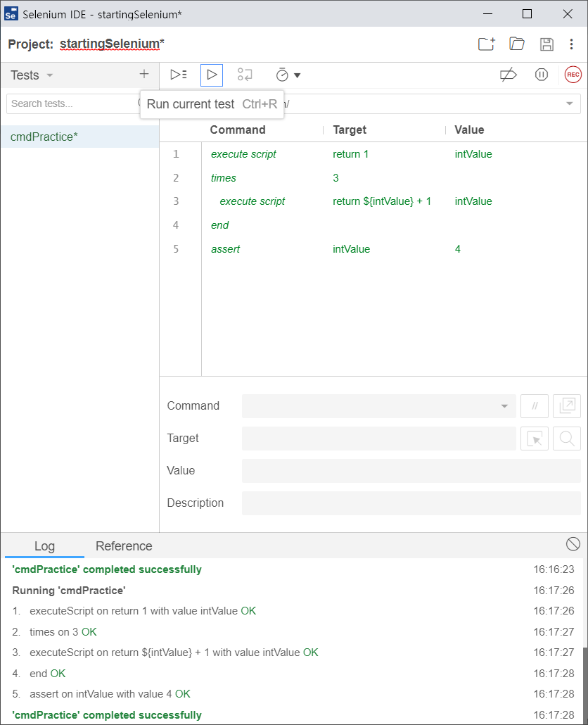The image size is (588, 725).
Task: Click the Target column header
Action: (x=350, y=130)
